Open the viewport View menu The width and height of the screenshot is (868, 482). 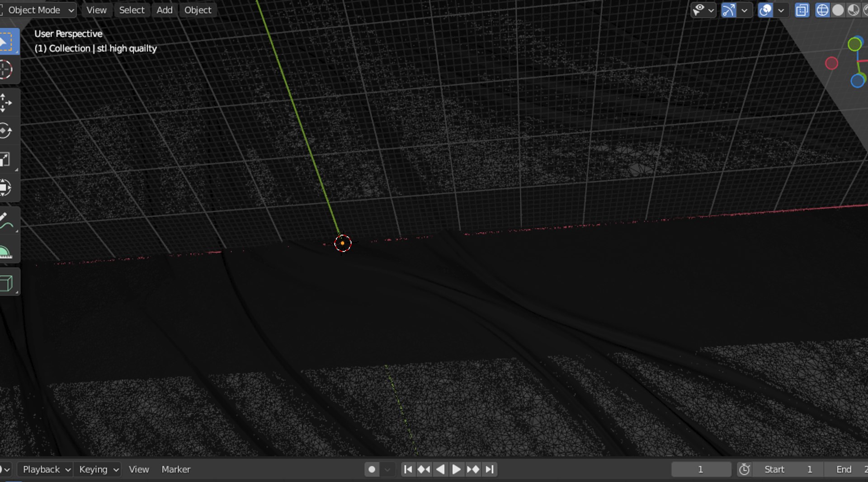pos(96,10)
